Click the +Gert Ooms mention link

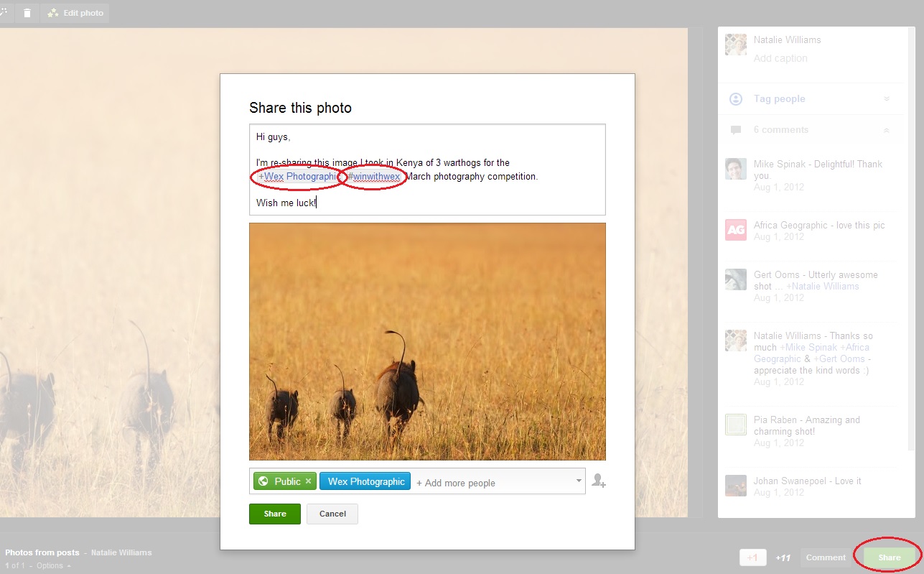[x=839, y=358]
